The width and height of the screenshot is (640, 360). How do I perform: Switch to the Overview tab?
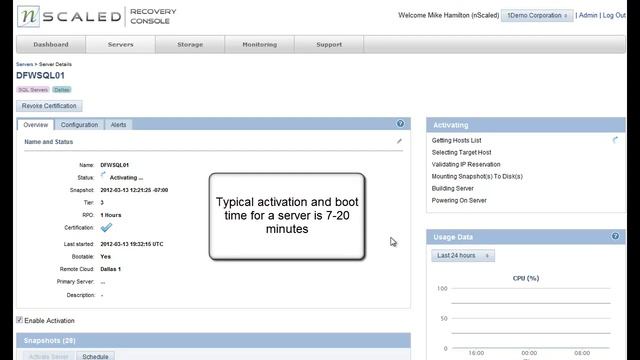36,125
